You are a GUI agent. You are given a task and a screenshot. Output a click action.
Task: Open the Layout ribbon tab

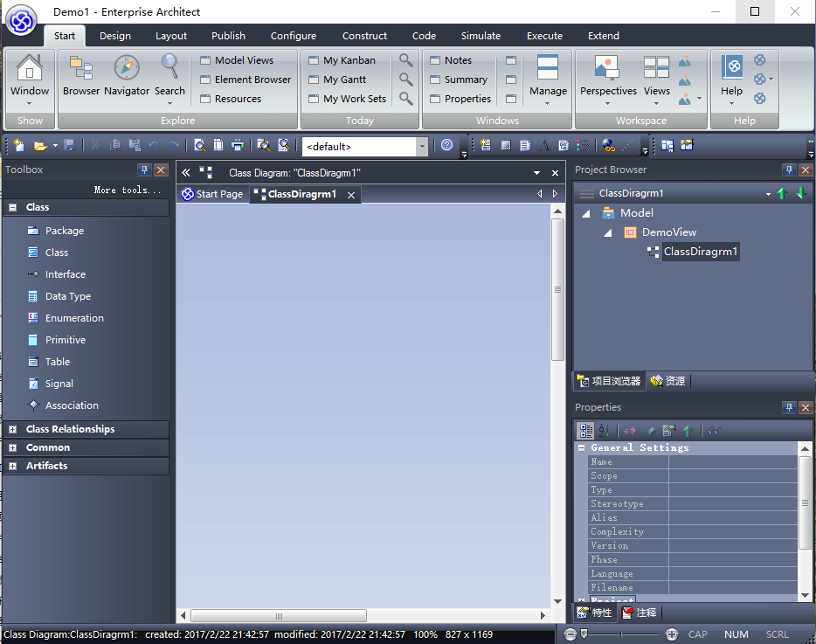coord(171,36)
